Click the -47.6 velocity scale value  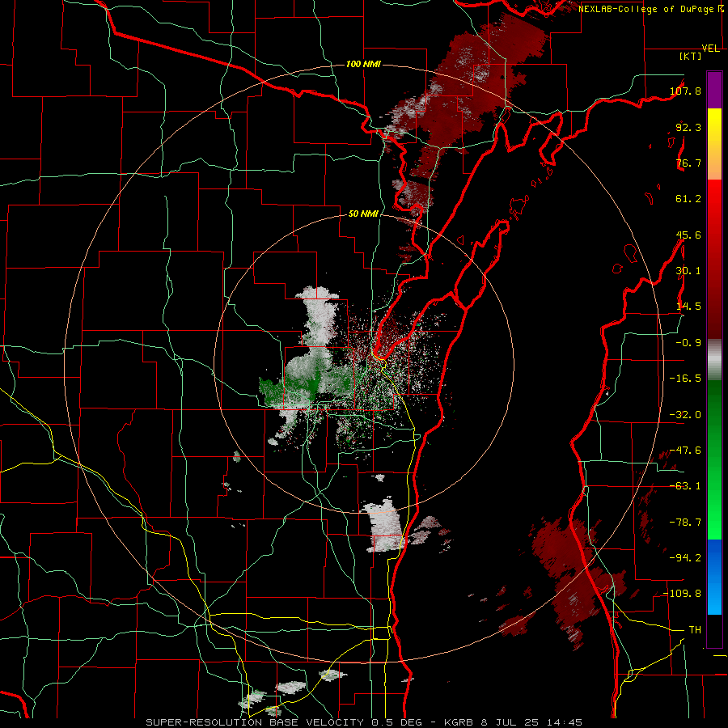pyautogui.click(x=685, y=451)
